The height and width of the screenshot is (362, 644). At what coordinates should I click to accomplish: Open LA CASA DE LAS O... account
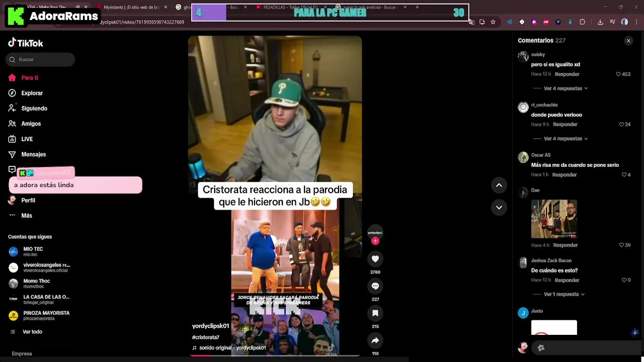point(39,299)
